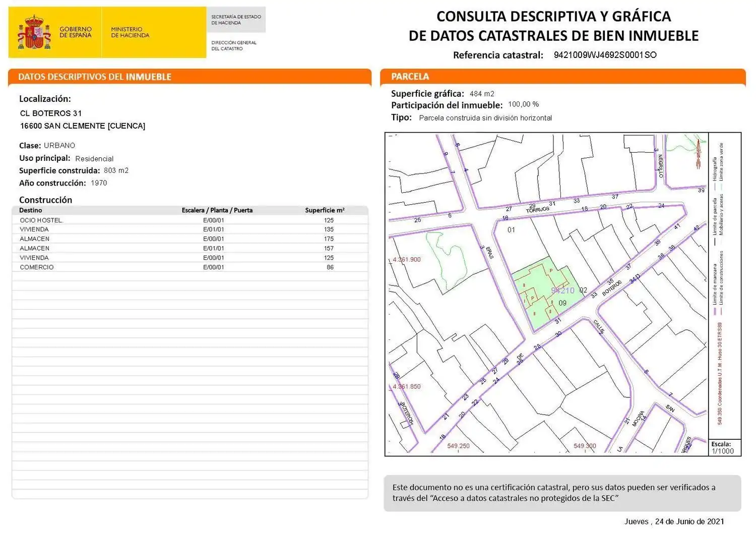Click the "4.361.850" coordinate label on the map
The width and height of the screenshot is (756, 534).
tap(407, 387)
